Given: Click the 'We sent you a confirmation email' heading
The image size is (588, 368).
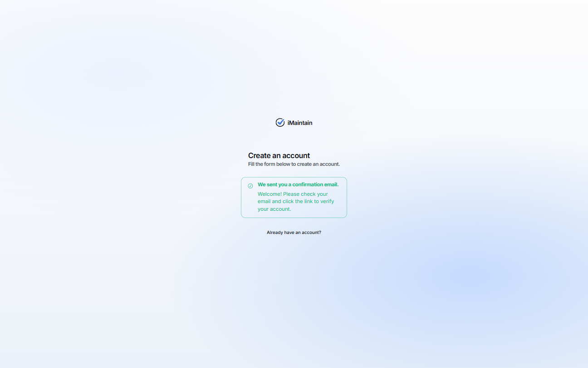Looking at the screenshot, I should [298, 184].
